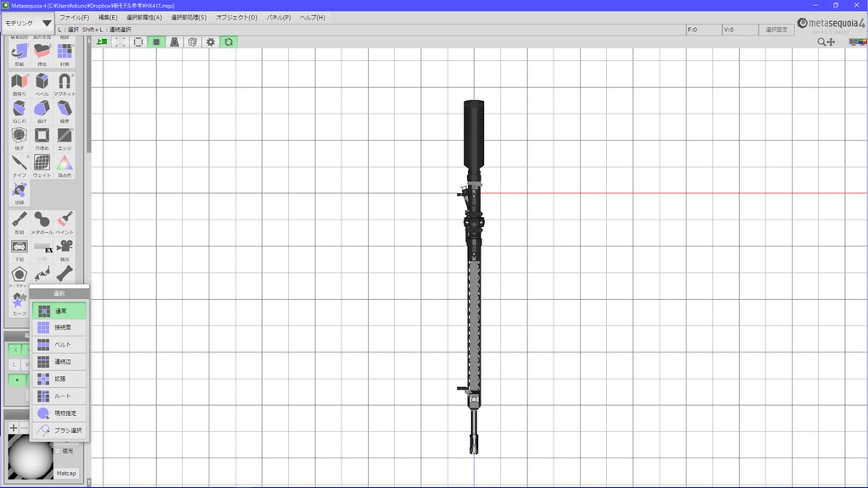Screen dimensions: 868x488
Task: Open the ファイル(F) menu
Action: [x=75, y=18]
